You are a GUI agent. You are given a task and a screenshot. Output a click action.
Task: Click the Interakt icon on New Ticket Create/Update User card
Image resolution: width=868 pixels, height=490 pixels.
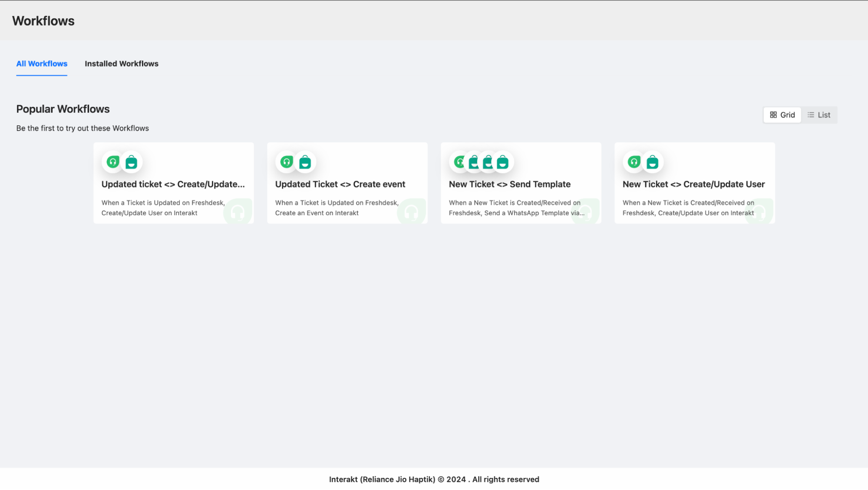tap(652, 161)
